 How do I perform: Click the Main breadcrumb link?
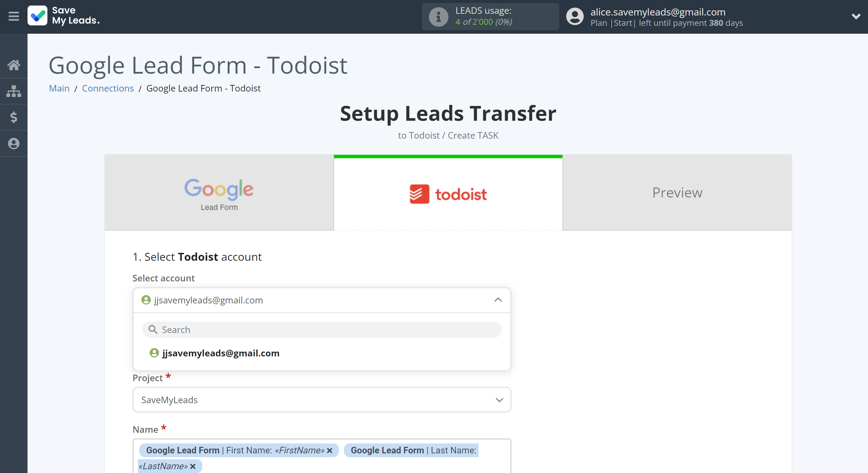point(59,88)
